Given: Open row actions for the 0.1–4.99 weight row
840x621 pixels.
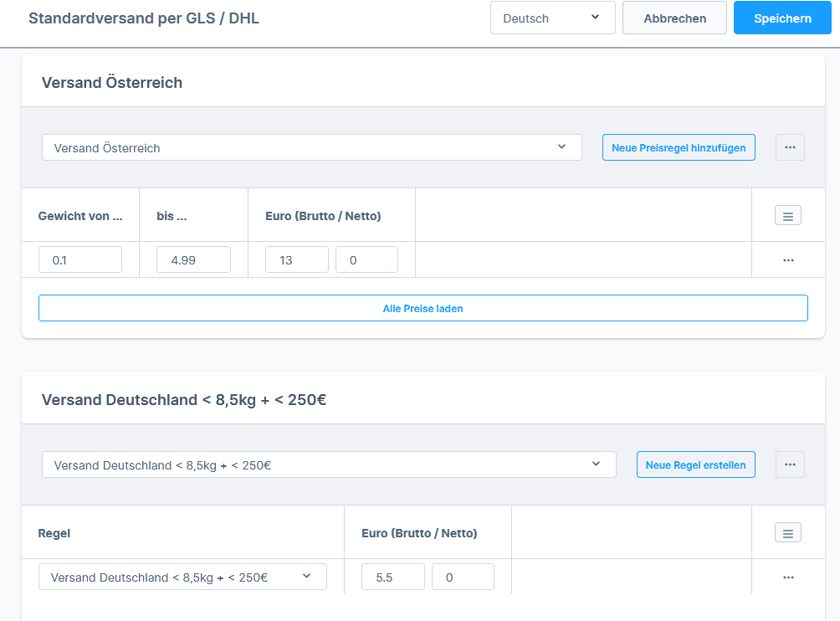Looking at the screenshot, I should pos(787,260).
